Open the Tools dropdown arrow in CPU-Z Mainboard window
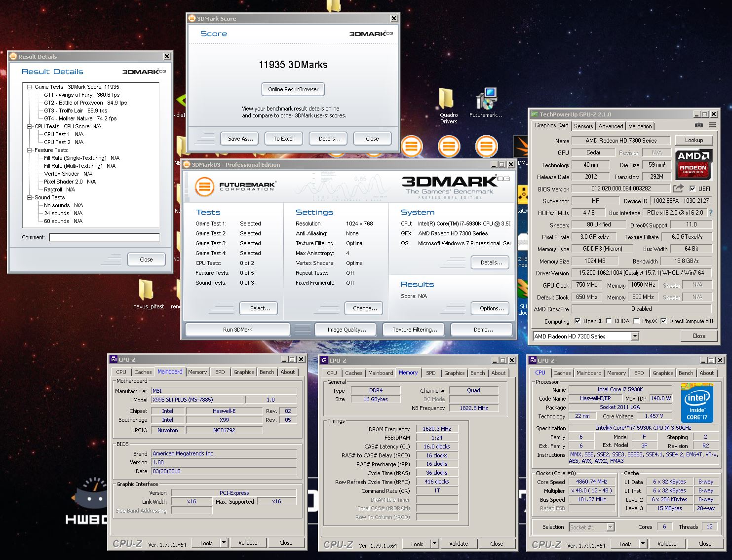 224,543
